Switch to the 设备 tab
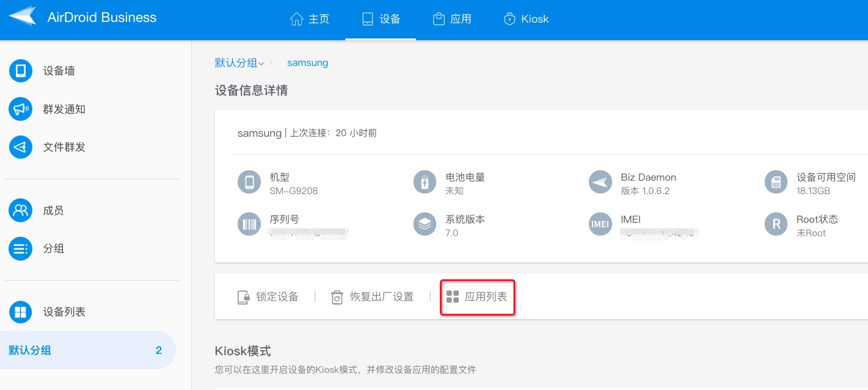 tap(381, 19)
